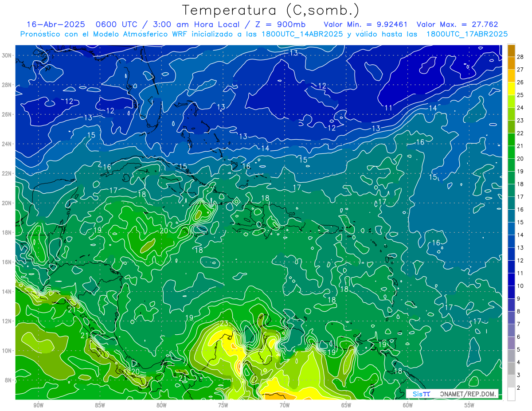Click the "ONAMET/REP.DOM." credit label
The height and width of the screenshot is (411, 532).
point(468,394)
